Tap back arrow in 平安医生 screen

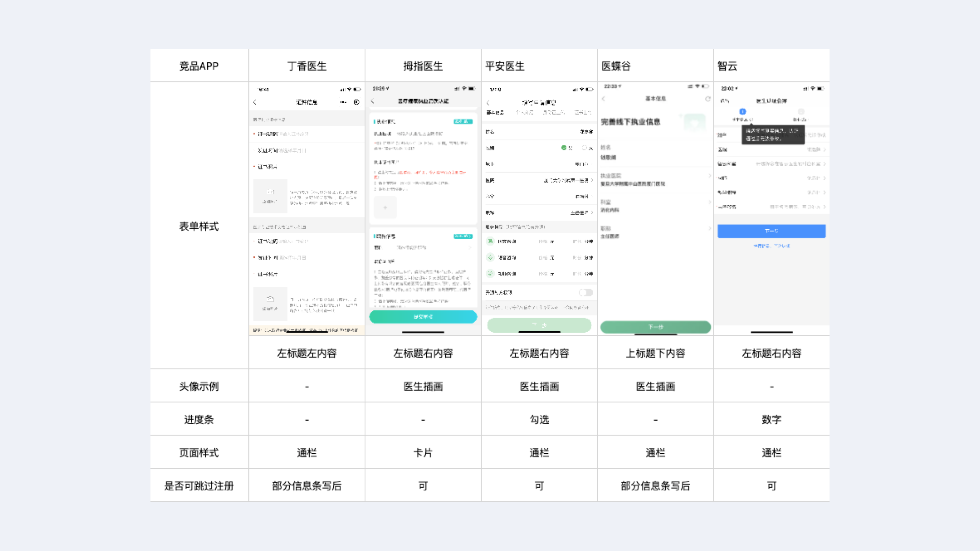point(488,103)
